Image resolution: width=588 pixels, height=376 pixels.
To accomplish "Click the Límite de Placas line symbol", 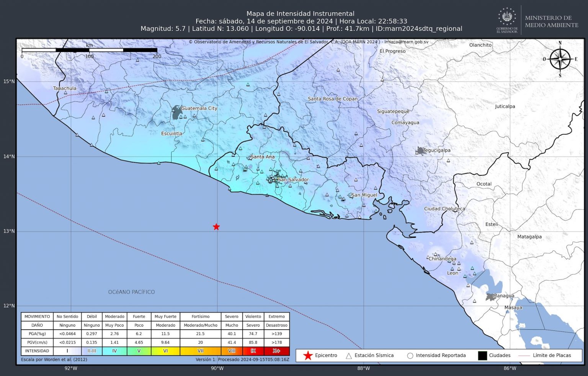I will coord(524,356).
